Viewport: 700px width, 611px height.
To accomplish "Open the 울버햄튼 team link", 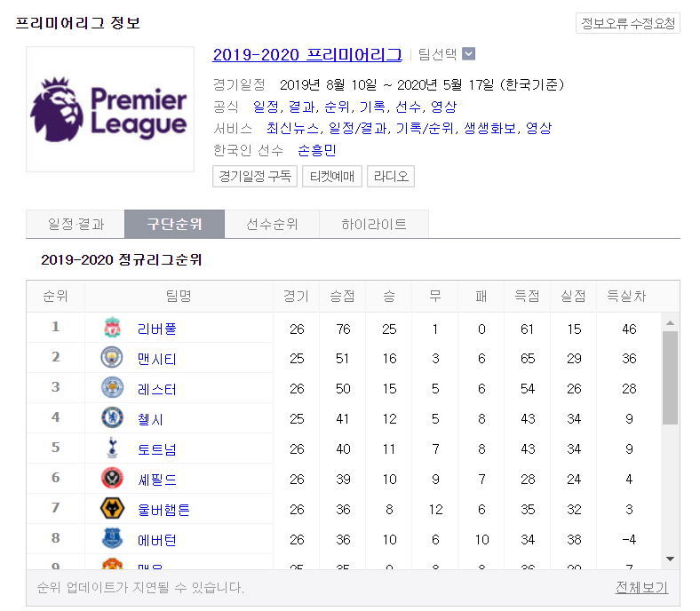I will 163,510.
